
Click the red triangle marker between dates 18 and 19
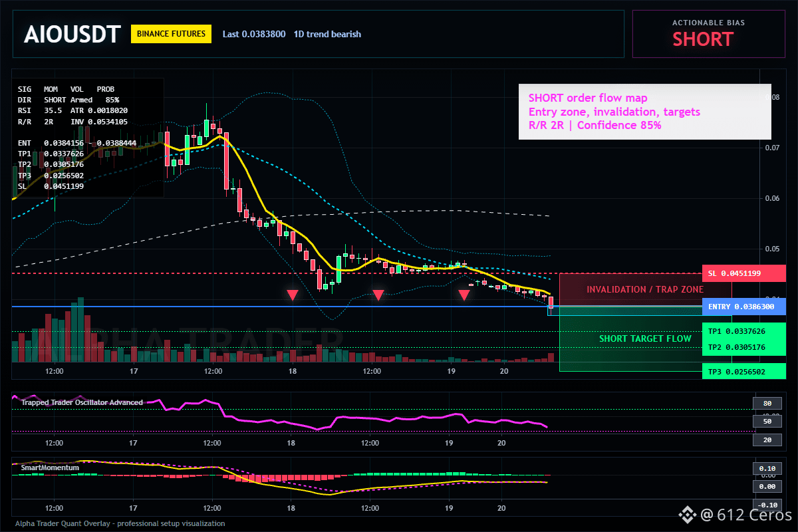378,295
